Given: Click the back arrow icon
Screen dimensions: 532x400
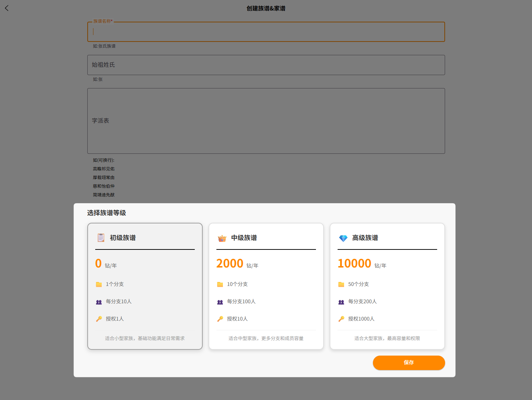Looking at the screenshot, I should [x=6, y=8].
